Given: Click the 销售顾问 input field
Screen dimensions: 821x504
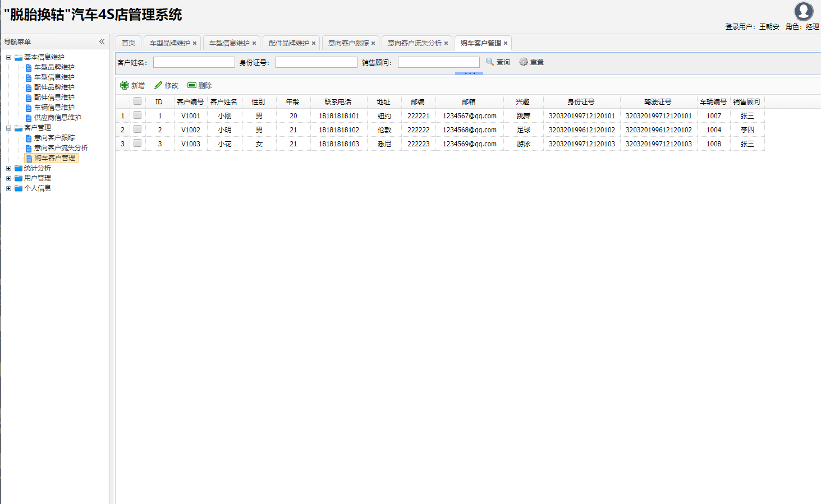Looking at the screenshot, I should 439,62.
